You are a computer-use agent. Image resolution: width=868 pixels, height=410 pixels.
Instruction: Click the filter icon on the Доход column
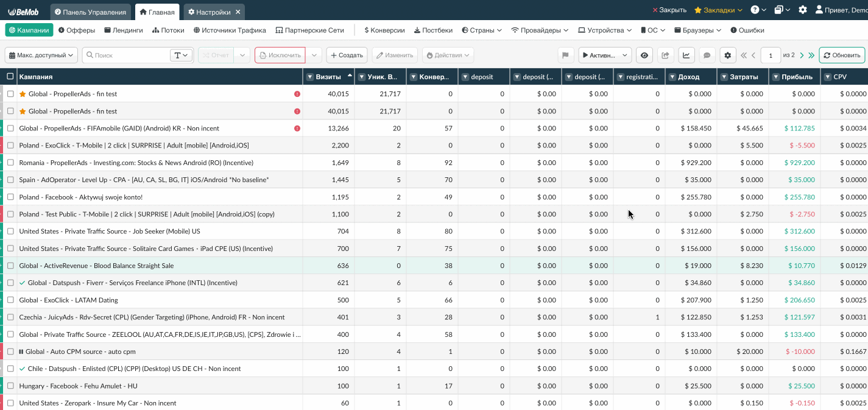[672, 77]
